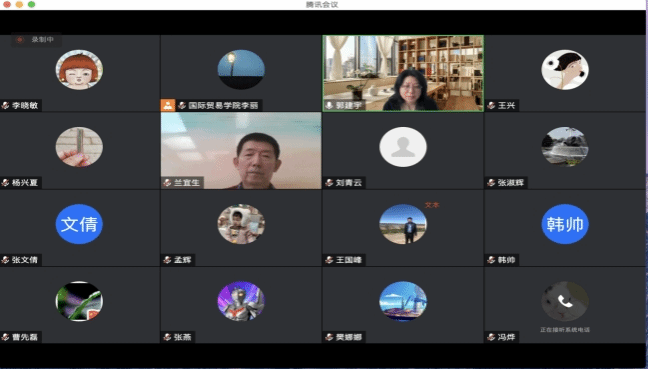Click the orange host badge icon beside 国际贸易学院李丽
This screenshot has width=648, height=369.
pos(168,105)
